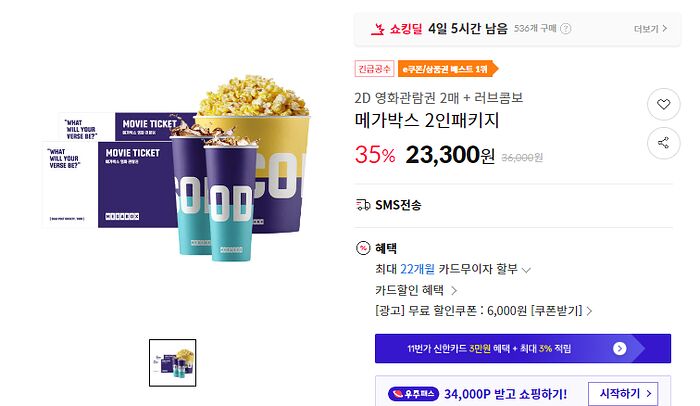Click the 34,000P 받고 쇼핑하기 text

coord(505,394)
